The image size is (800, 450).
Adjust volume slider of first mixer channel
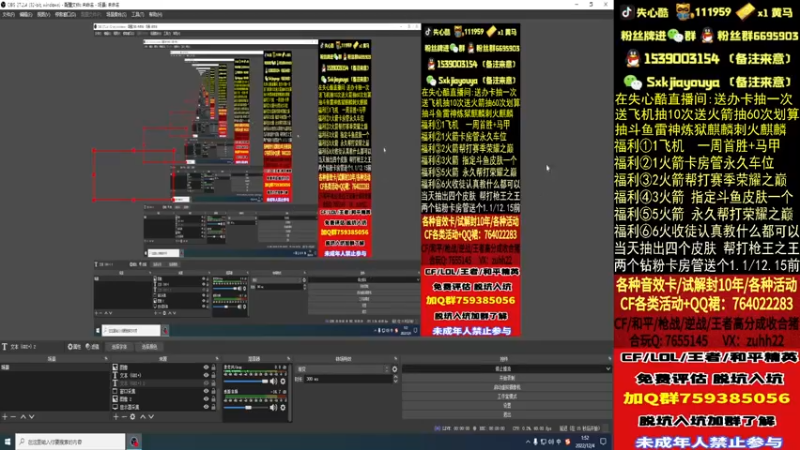246,381
